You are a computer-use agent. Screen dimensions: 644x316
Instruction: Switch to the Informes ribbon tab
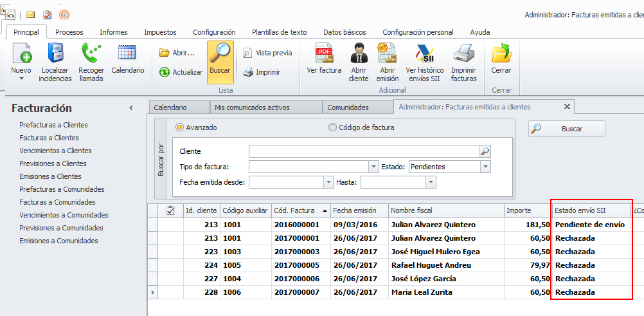[113, 32]
